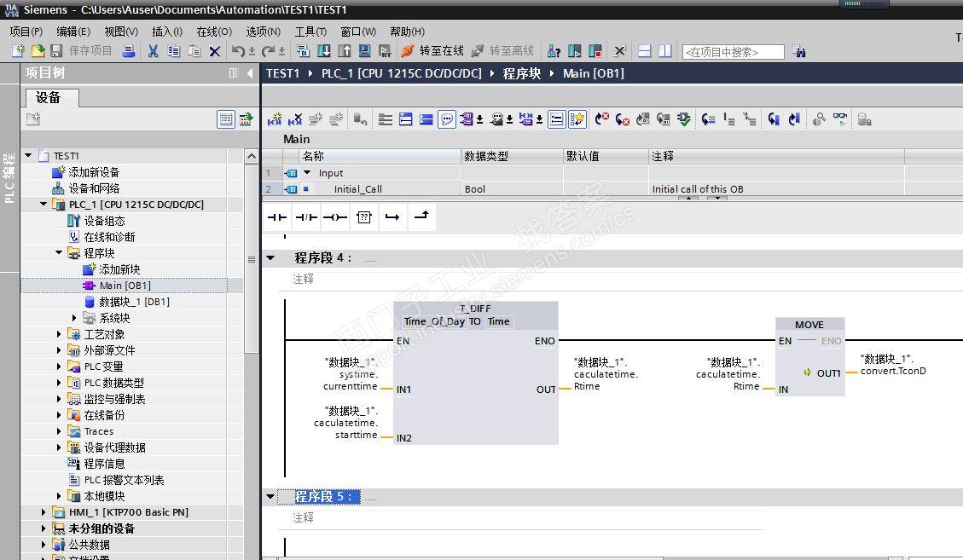The height and width of the screenshot is (560, 963).
Task: Expand the HMI_1 device node
Action: (x=43, y=512)
